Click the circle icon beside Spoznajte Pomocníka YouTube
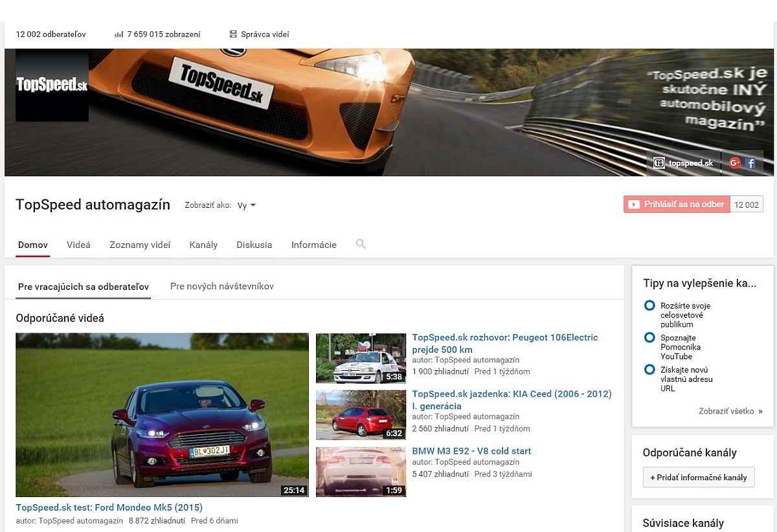Image resolution: width=777 pixels, height=532 pixels. 649,338
